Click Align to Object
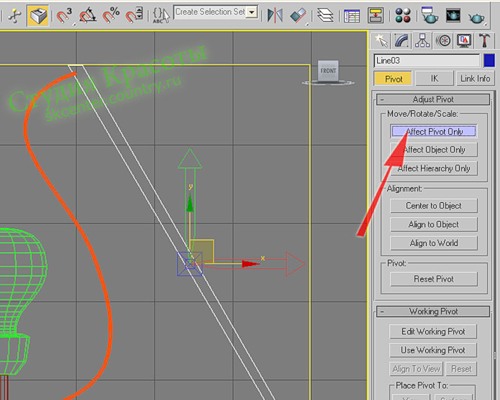The image size is (500, 400). [434, 224]
